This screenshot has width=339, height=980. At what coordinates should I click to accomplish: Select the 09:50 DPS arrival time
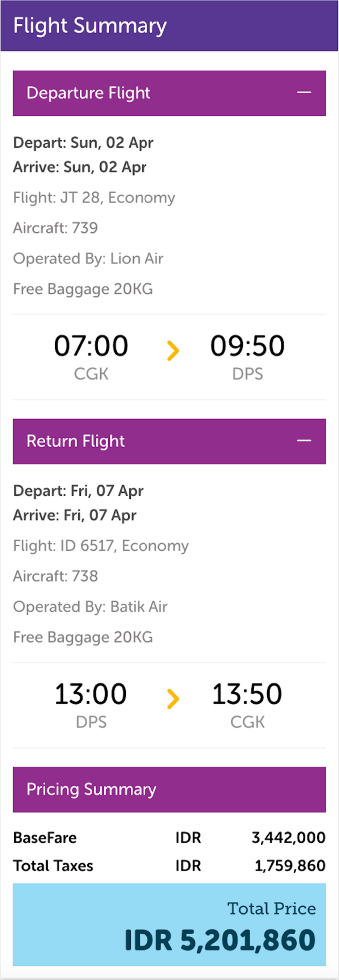click(247, 357)
